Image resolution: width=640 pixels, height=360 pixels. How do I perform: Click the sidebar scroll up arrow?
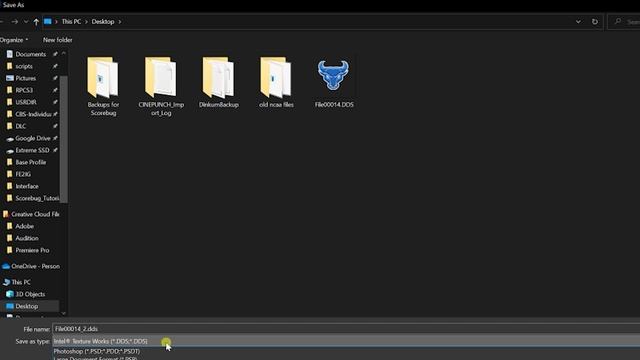pos(64,53)
